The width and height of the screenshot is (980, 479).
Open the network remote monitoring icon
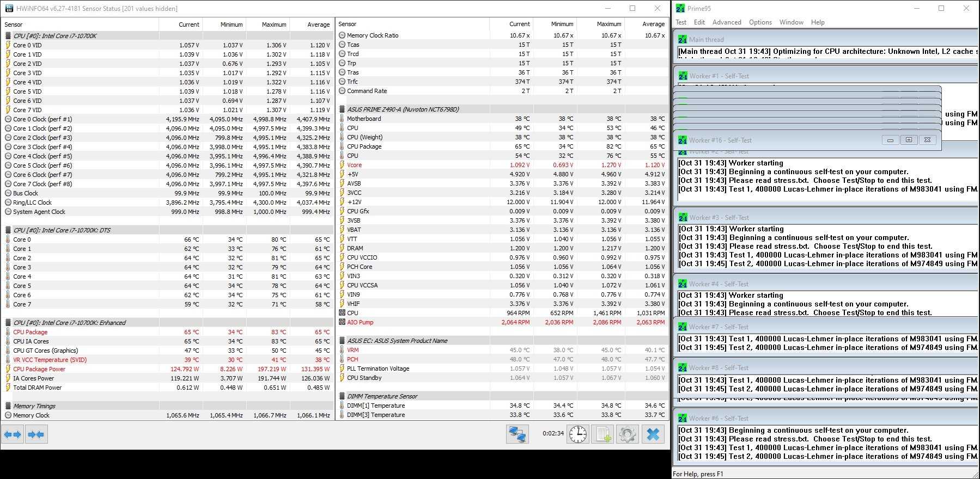click(517, 434)
